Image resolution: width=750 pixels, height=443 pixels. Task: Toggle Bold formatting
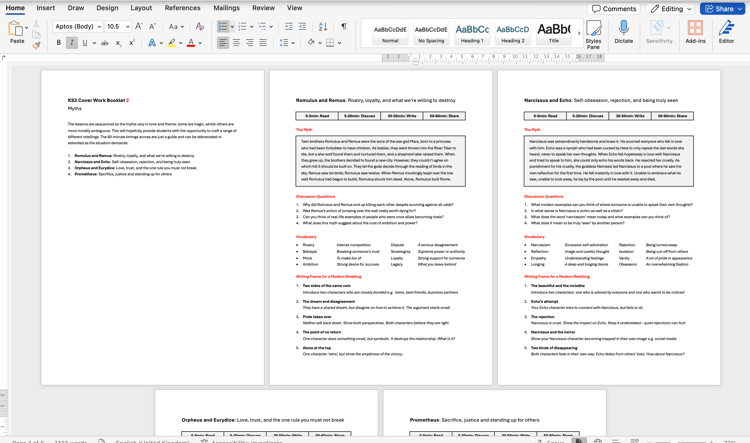[58, 43]
